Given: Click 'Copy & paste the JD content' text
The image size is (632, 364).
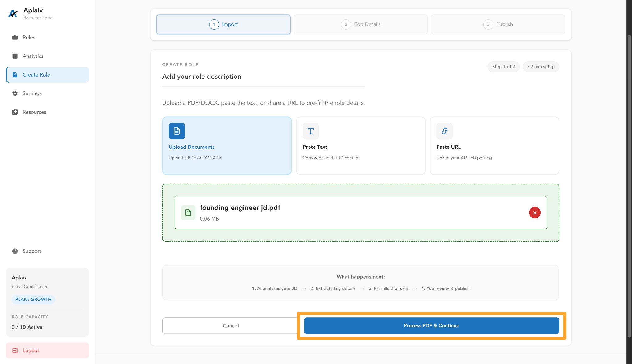Looking at the screenshot, I should tap(331, 158).
